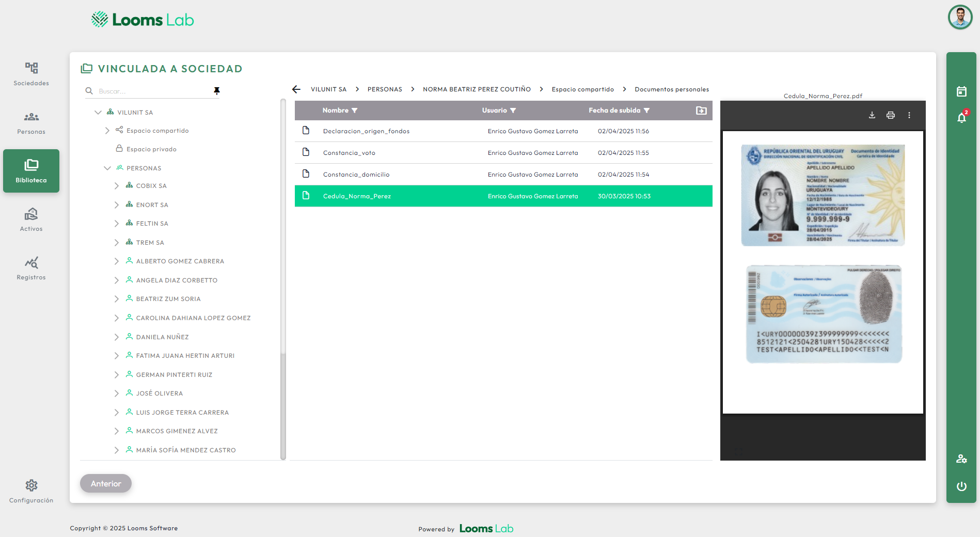Open PDF viewer more options menu
980x537 pixels.
909,115
